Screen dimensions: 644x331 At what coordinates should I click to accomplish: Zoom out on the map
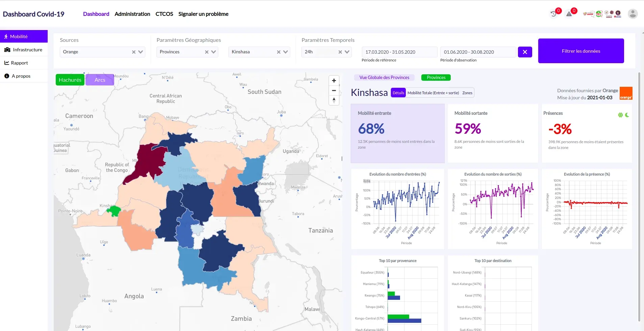[334, 91]
